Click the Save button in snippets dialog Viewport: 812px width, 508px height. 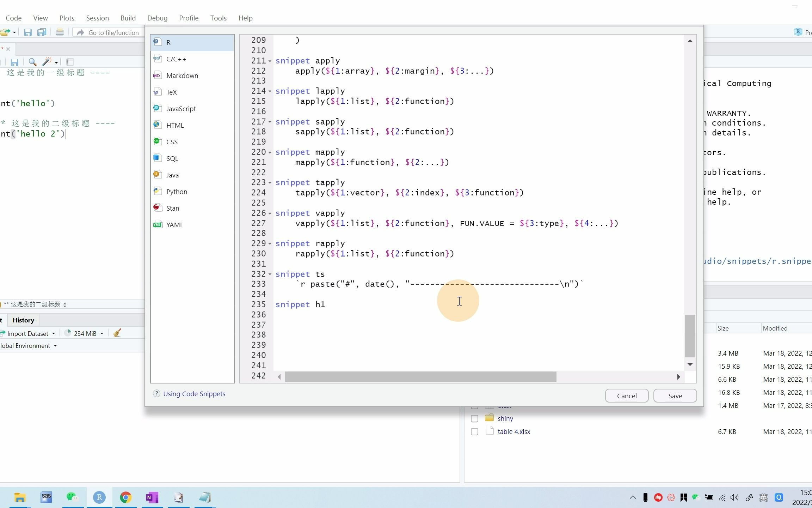pyautogui.click(x=675, y=396)
